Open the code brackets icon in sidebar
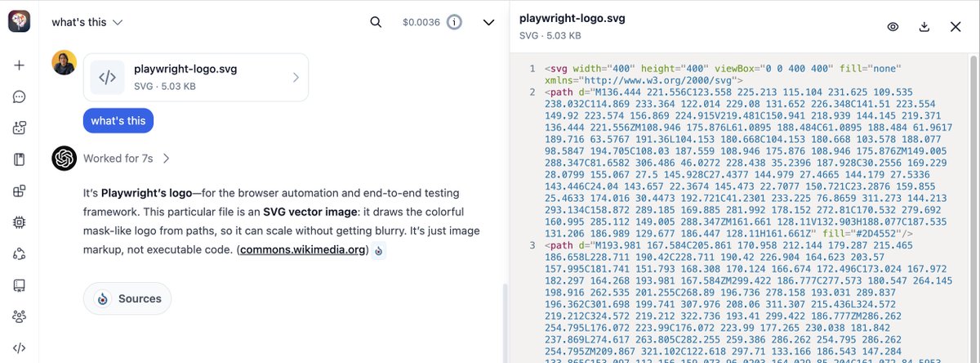 click(x=20, y=347)
